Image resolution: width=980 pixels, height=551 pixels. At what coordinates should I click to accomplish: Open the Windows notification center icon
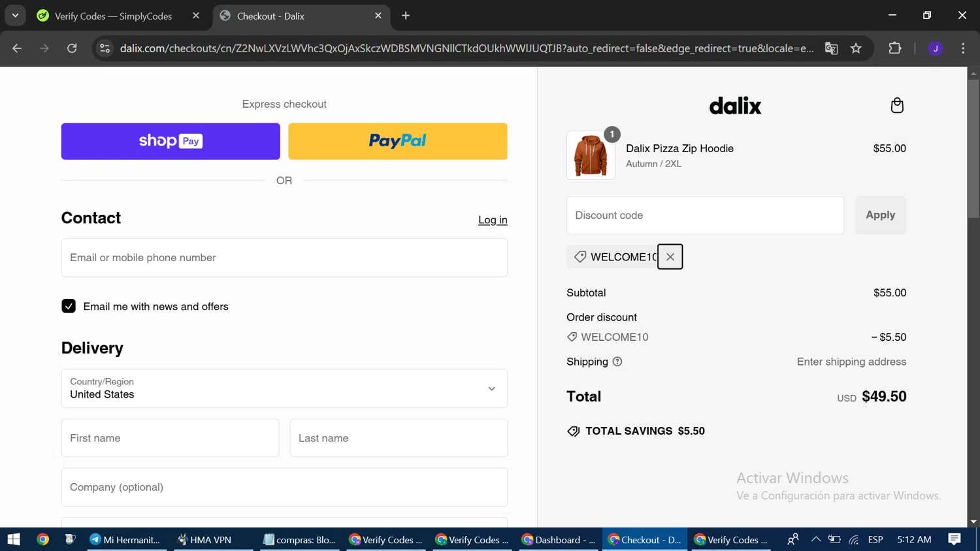[955, 539]
